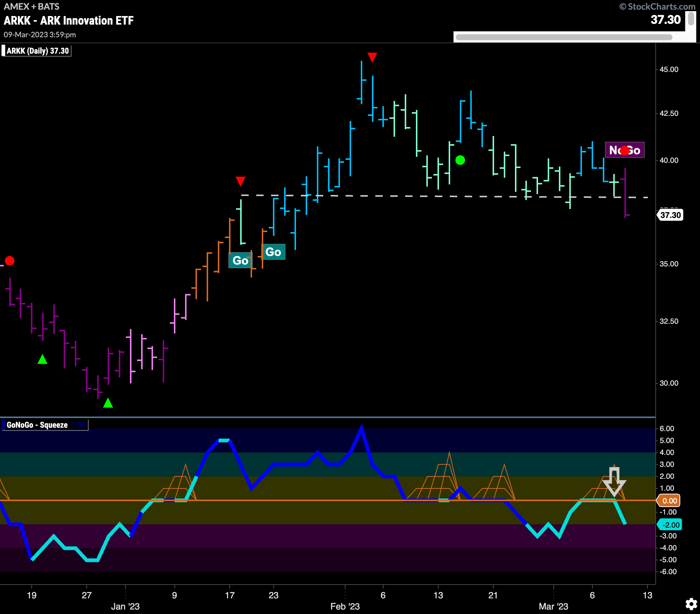Click the -6.00 oscillator axis label
Viewport: 700px width, 614px height.
coord(668,572)
